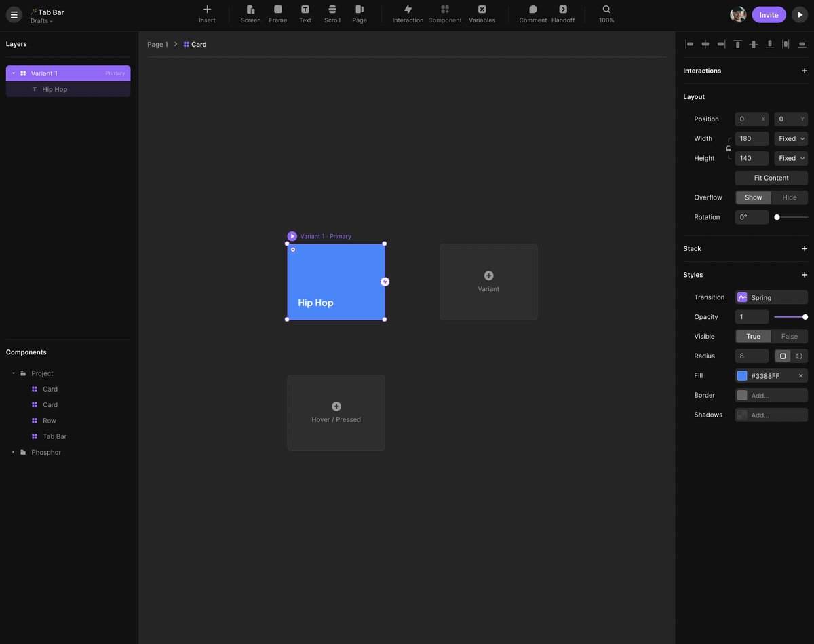Set Visible to False
The width and height of the screenshot is (814, 644).
tap(789, 336)
